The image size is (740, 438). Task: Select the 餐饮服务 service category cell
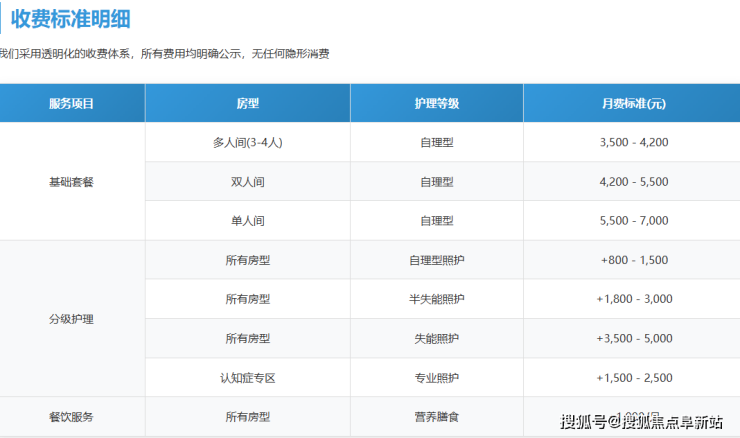point(72,416)
